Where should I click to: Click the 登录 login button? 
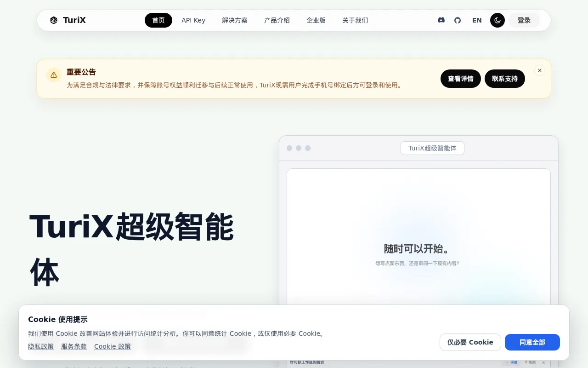pyautogui.click(x=524, y=20)
